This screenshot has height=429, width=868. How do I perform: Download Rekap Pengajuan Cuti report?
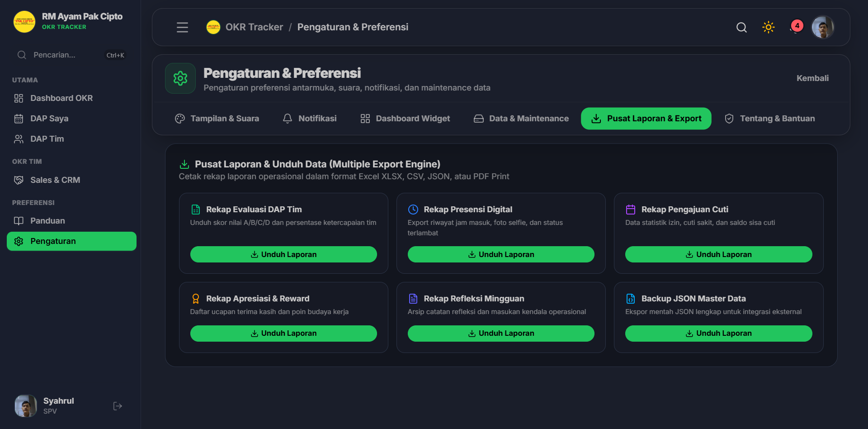click(x=718, y=254)
